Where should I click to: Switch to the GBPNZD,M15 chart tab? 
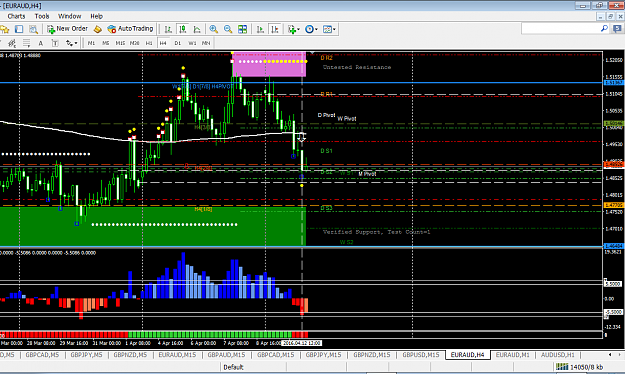(371, 354)
